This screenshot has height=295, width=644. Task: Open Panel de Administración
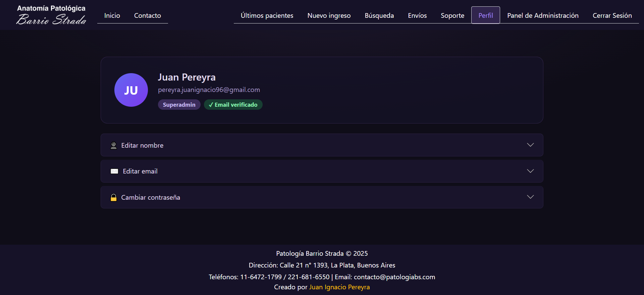[x=542, y=15]
